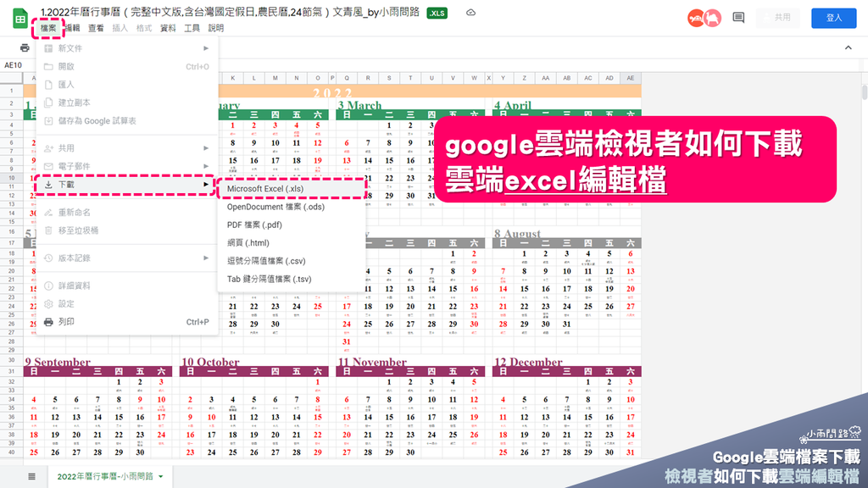
Task: Expand the 共用 submenu in file menu
Action: click(x=127, y=148)
